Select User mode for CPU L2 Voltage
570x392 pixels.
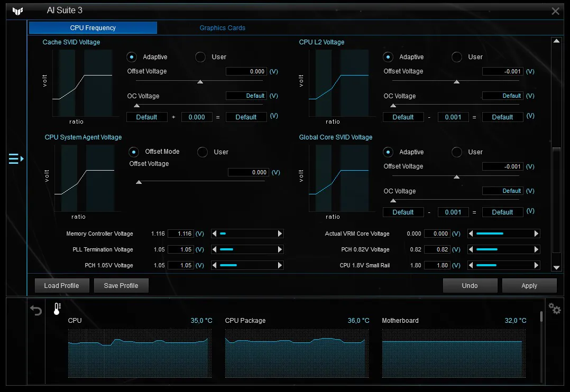pos(457,57)
